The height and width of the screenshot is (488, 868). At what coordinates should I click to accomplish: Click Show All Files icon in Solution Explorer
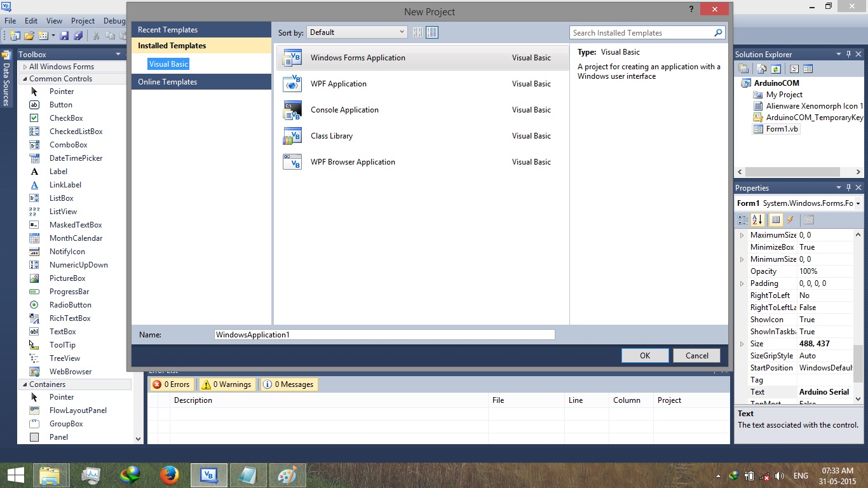coord(761,69)
